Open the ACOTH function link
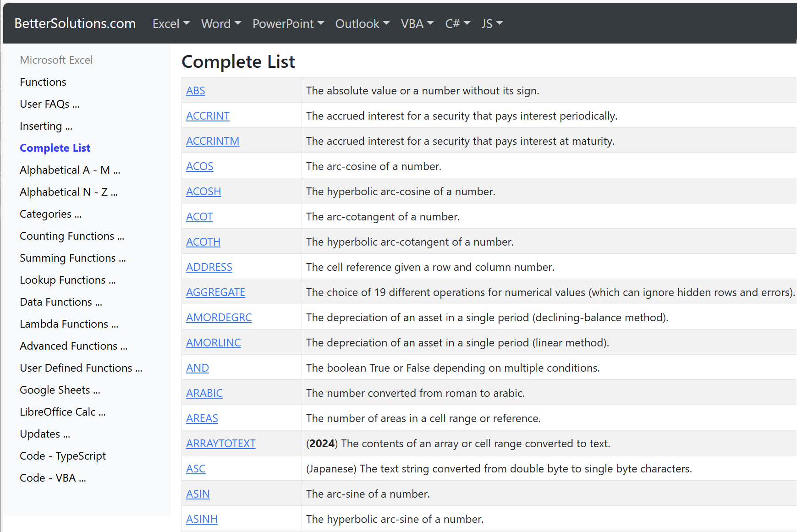This screenshot has height=532, width=797. click(x=203, y=242)
